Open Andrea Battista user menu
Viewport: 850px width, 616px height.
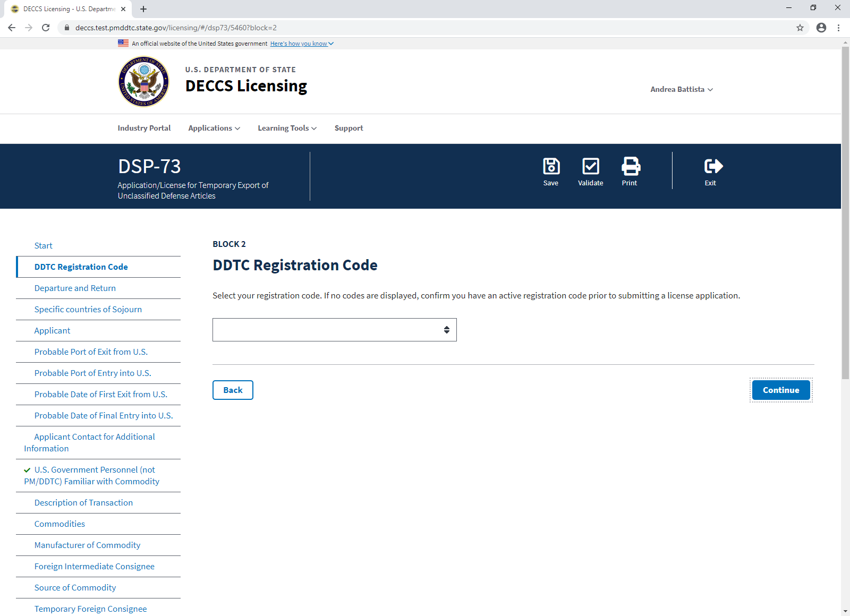pyautogui.click(x=682, y=89)
